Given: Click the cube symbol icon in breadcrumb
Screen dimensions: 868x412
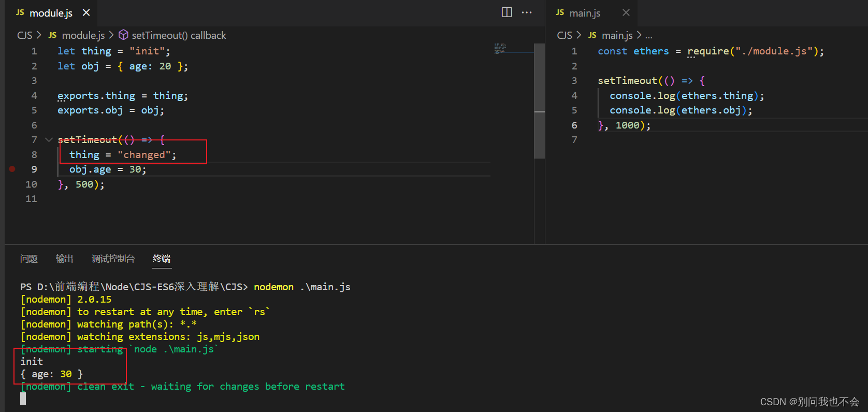Looking at the screenshot, I should [123, 35].
